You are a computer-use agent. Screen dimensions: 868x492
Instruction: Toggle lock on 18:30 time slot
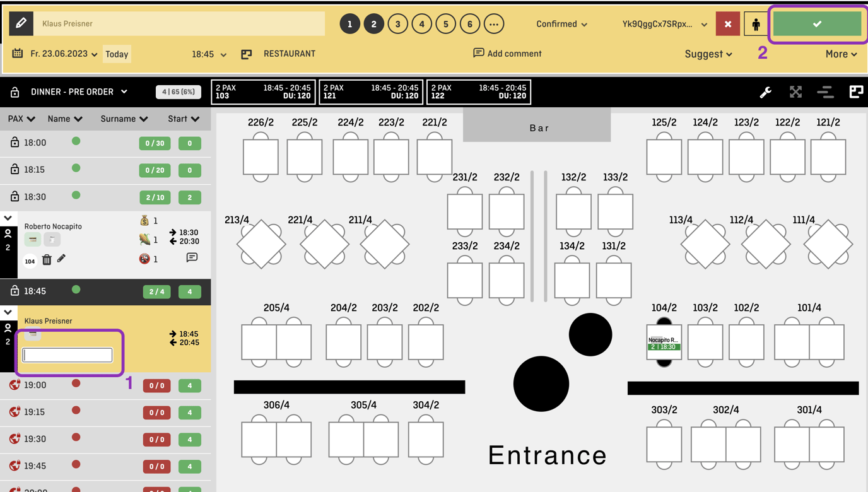(x=15, y=197)
